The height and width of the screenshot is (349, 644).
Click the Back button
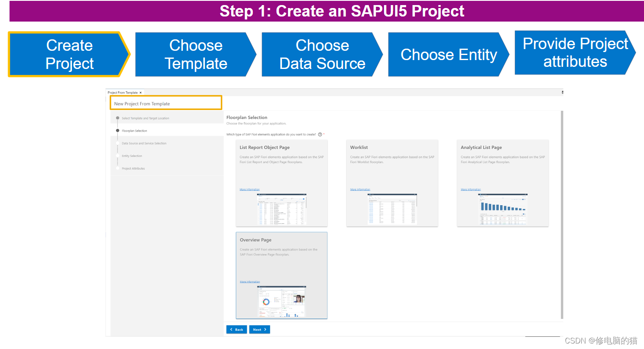(237, 330)
